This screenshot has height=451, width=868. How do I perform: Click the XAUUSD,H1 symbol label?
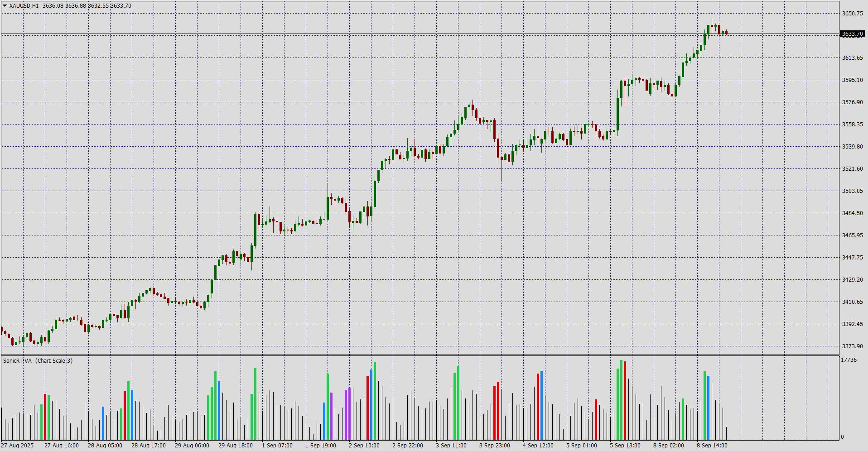pyautogui.click(x=24, y=6)
